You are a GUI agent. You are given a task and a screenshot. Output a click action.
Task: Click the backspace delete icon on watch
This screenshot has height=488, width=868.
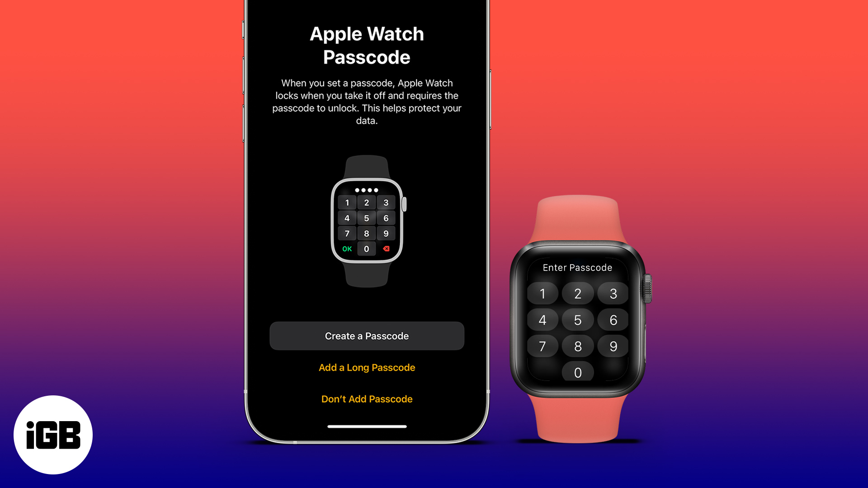(387, 249)
